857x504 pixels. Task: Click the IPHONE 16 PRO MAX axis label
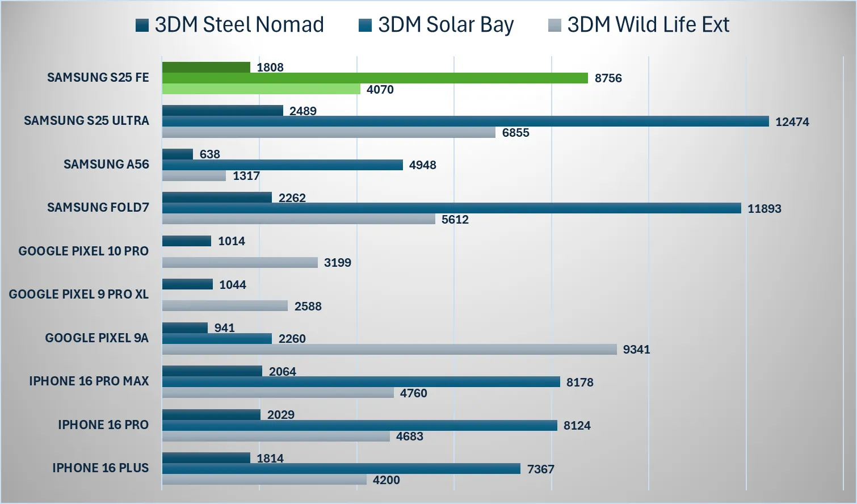coord(89,381)
